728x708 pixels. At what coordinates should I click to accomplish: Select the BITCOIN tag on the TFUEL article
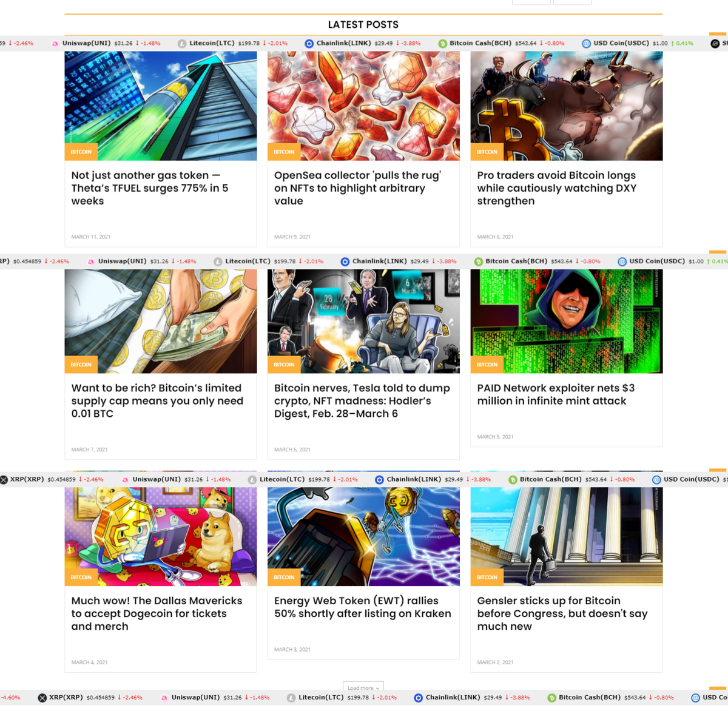click(81, 152)
